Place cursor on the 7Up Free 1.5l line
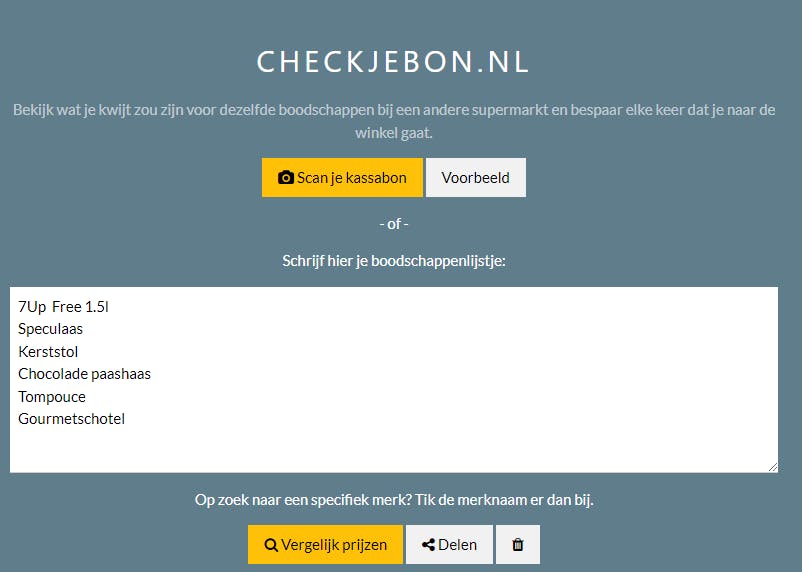Viewport: 802px width, 572px height. (x=63, y=307)
